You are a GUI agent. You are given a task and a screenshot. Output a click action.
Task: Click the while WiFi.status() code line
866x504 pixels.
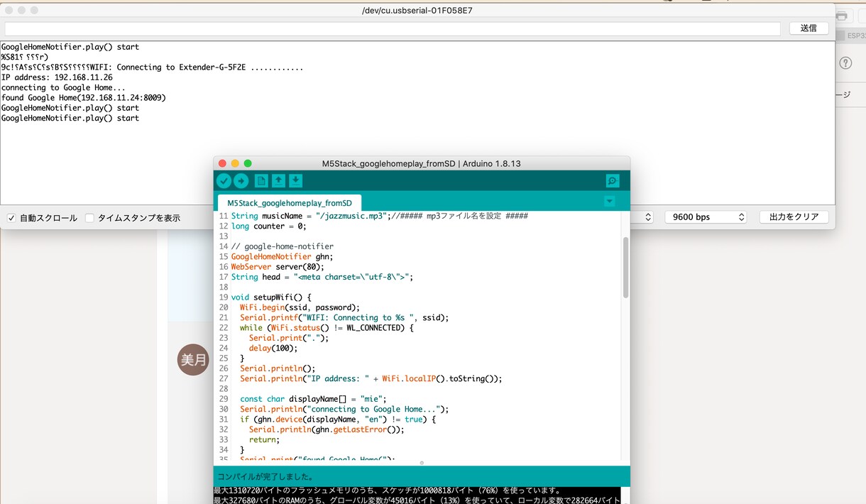327,328
